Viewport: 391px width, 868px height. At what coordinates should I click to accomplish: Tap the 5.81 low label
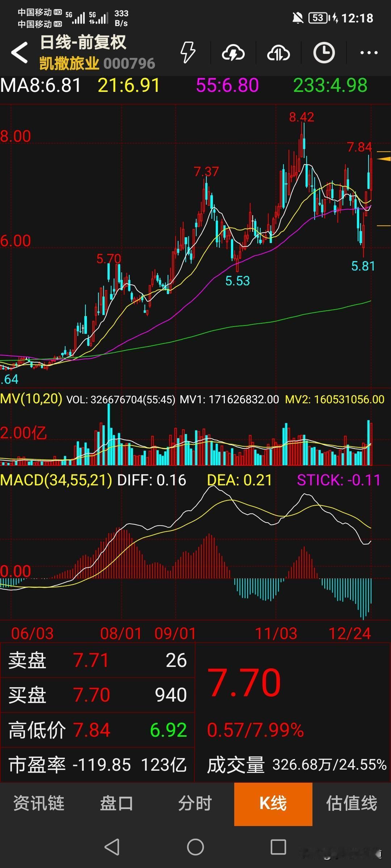pos(363,266)
